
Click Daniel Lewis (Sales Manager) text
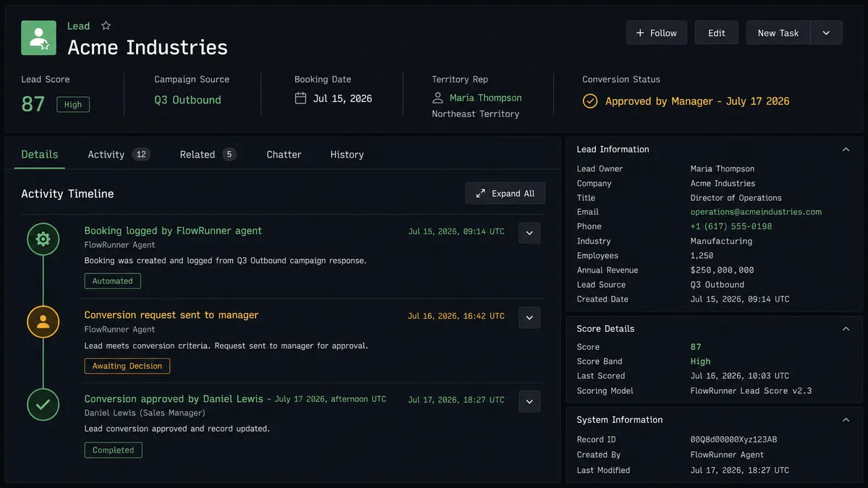pos(145,413)
